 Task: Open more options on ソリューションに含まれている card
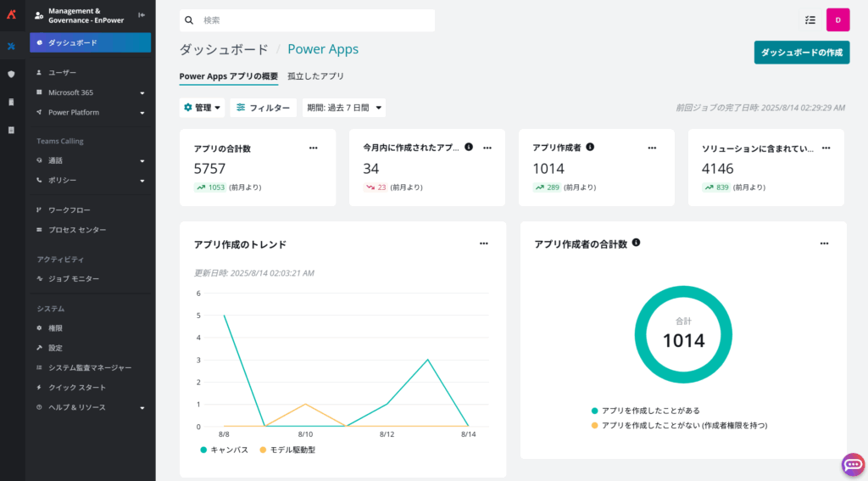826,148
